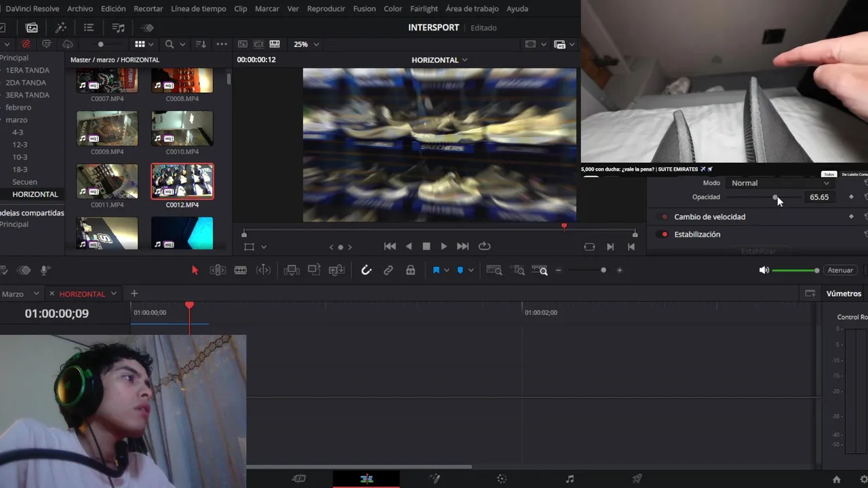Open the Effects library wand icon
This screenshot has width=868, height=488.
pos(60,28)
